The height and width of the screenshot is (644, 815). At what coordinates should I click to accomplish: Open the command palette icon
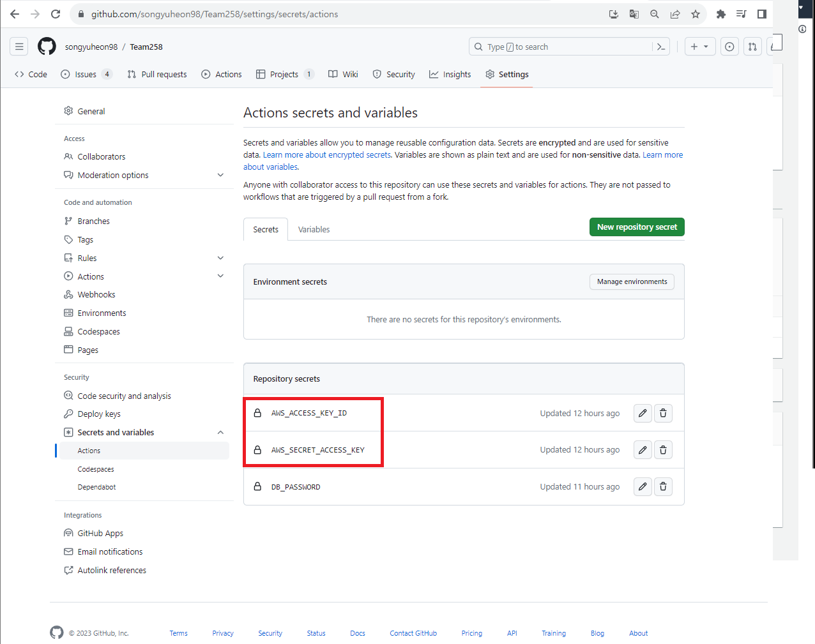[661, 47]
